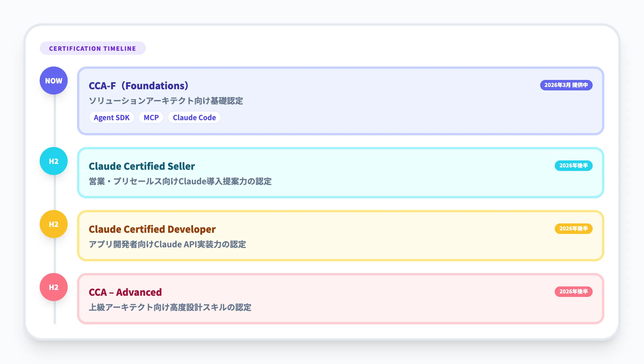Click the 2026年3月 提供中 badge

pos(566,85)
